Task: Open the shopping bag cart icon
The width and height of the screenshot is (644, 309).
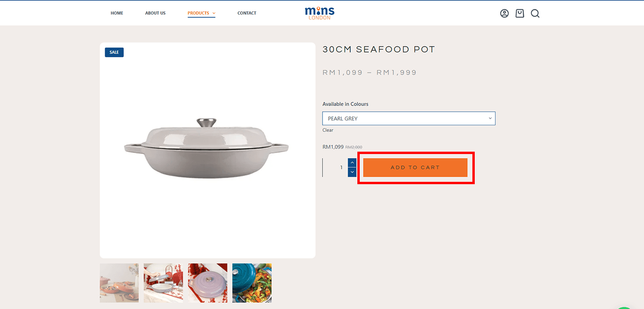Action: (x=520, y=13)
